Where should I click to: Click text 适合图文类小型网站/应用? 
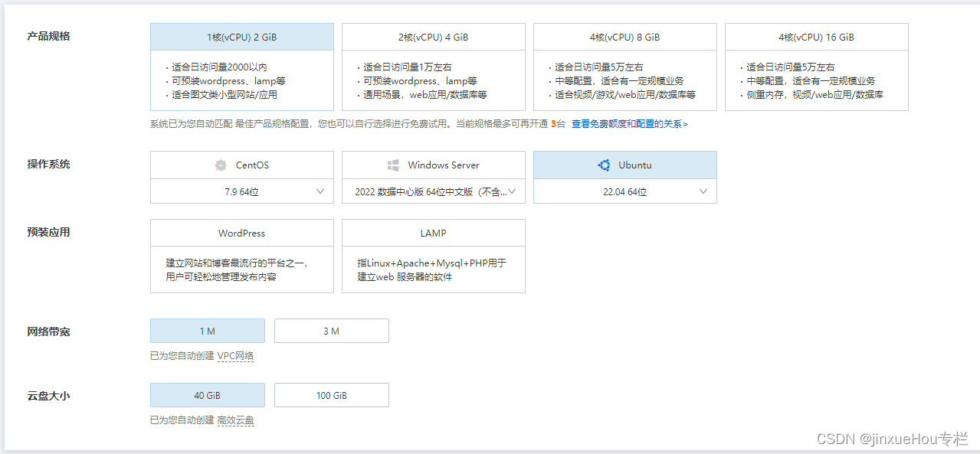(225, 95)
